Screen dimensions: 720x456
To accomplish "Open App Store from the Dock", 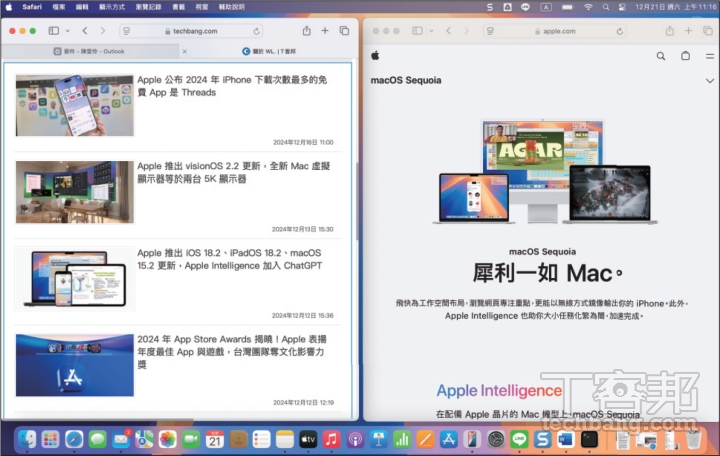I will pos(449,439).
